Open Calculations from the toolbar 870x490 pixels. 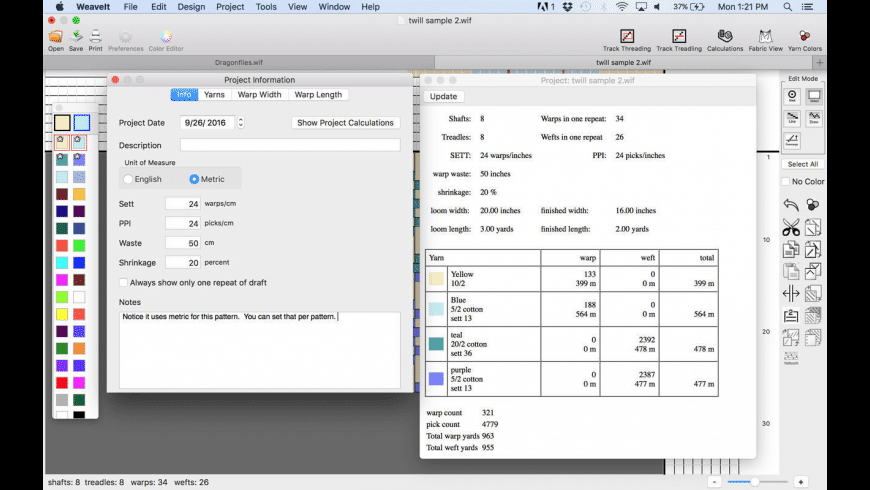click(725, 38)
